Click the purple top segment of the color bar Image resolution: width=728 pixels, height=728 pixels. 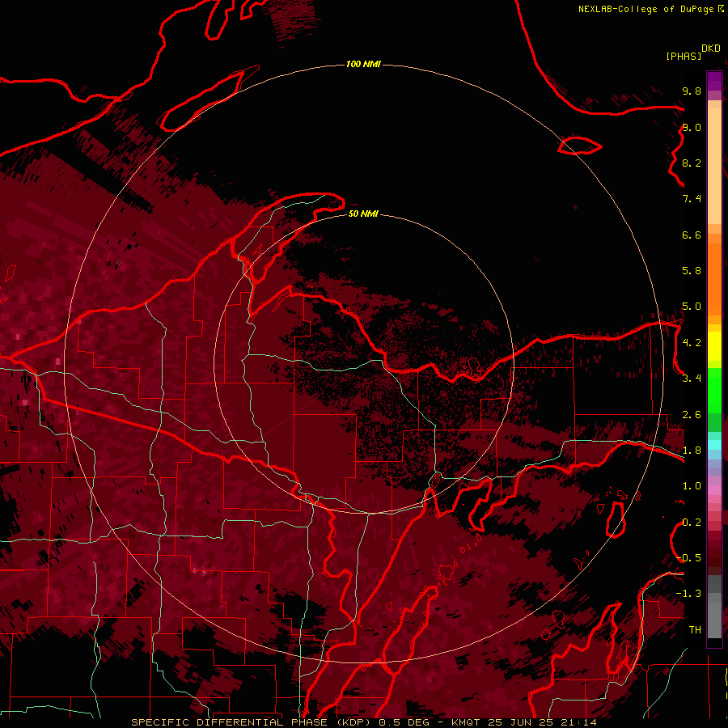pos(714,82)
